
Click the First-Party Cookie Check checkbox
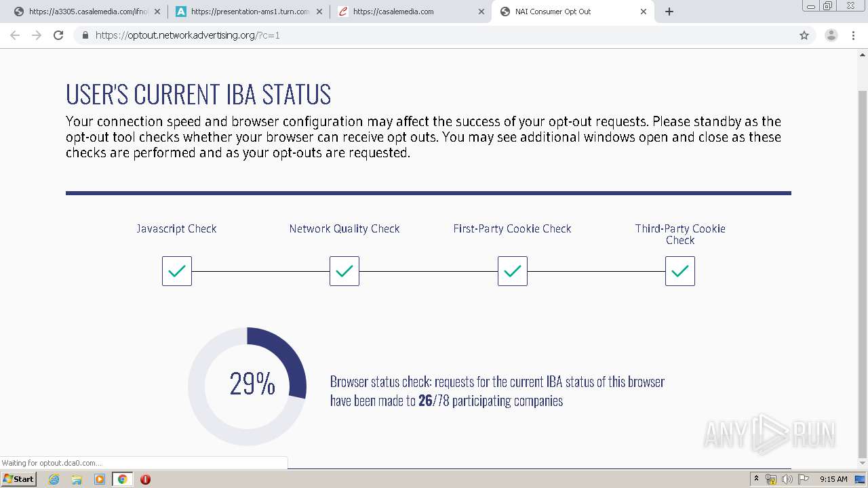pos(513,271)
